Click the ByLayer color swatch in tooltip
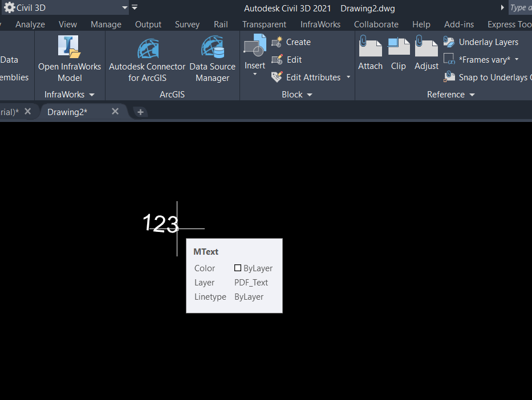532x400 pixels. click(238, 268)
